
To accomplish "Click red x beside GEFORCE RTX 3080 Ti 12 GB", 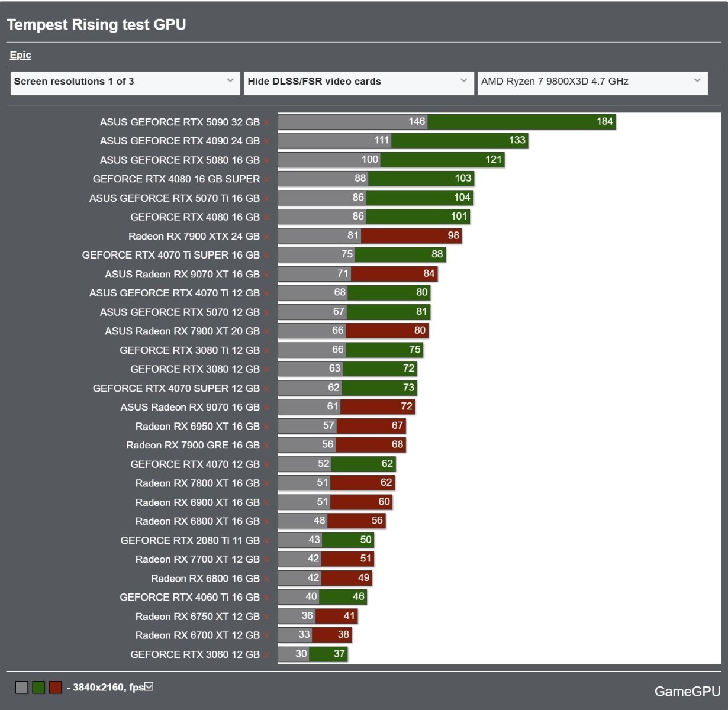I will [x=267, y=351].
